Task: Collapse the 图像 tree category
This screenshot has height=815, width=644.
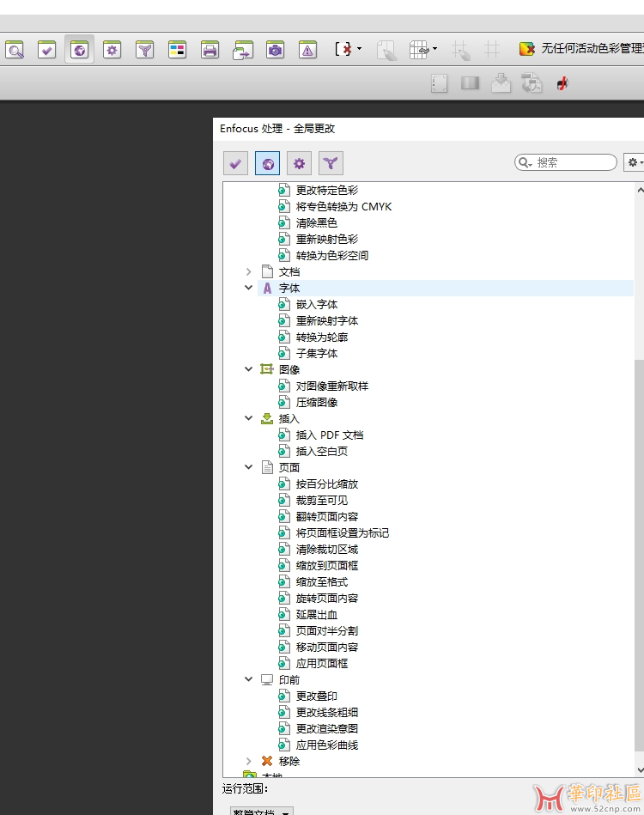Action: [x=248, y=369]
